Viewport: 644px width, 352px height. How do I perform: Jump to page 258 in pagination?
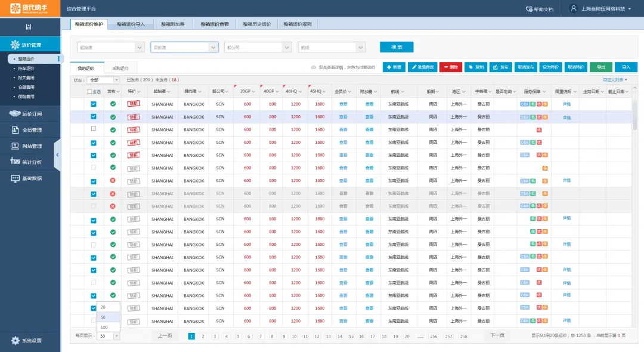[x=464, y=336]
